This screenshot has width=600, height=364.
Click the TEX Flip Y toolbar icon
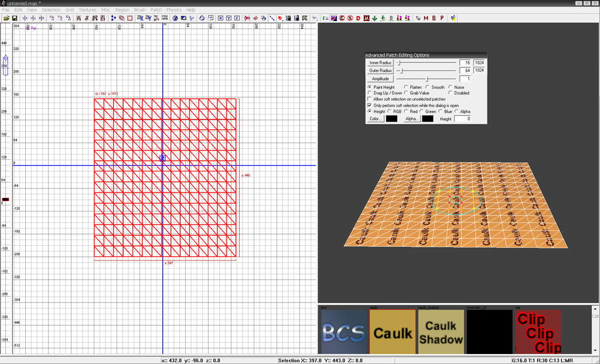tap(148, 18)
